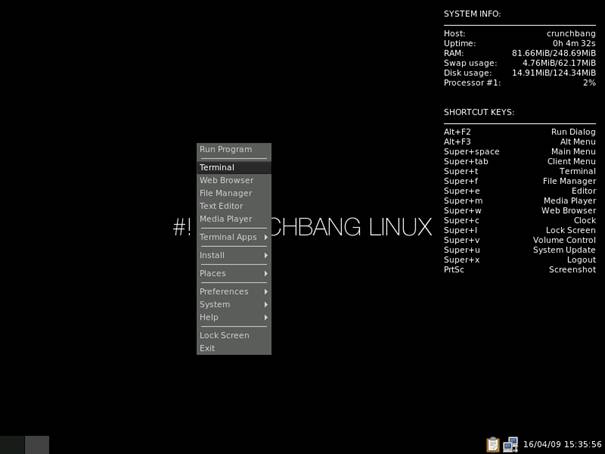Expand the Preferences submenu
Image resolution: width=605 pixels, height=454 pixels.
click(x=234, y=292)
